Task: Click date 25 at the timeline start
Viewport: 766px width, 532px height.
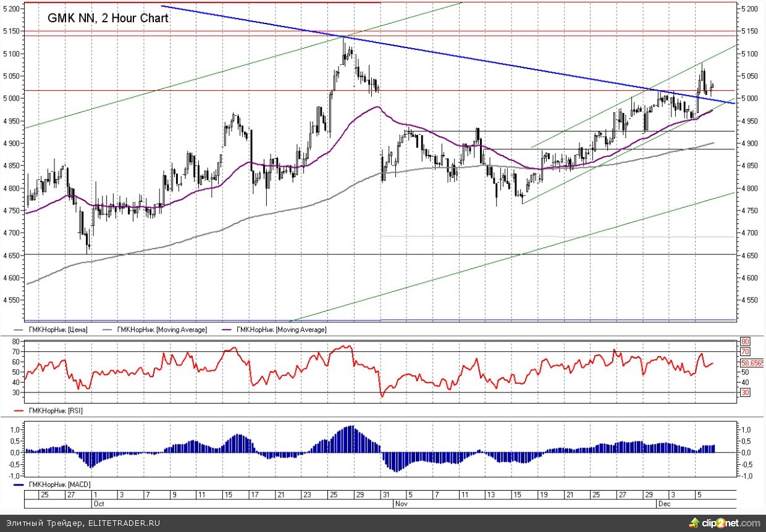Action: pos(44,495)
